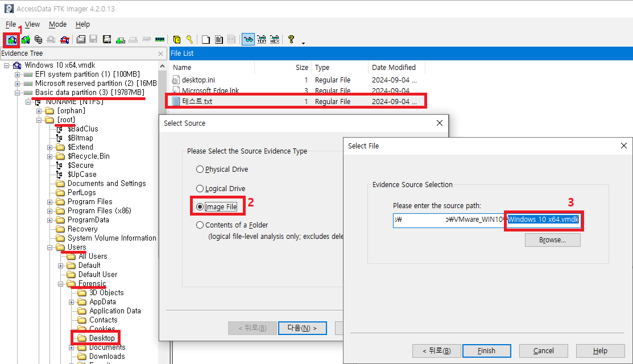Image resolution: width=633 pixels, height=364 pixels.
Task: Click Finish in the Select File dialog
Action: 486,351
